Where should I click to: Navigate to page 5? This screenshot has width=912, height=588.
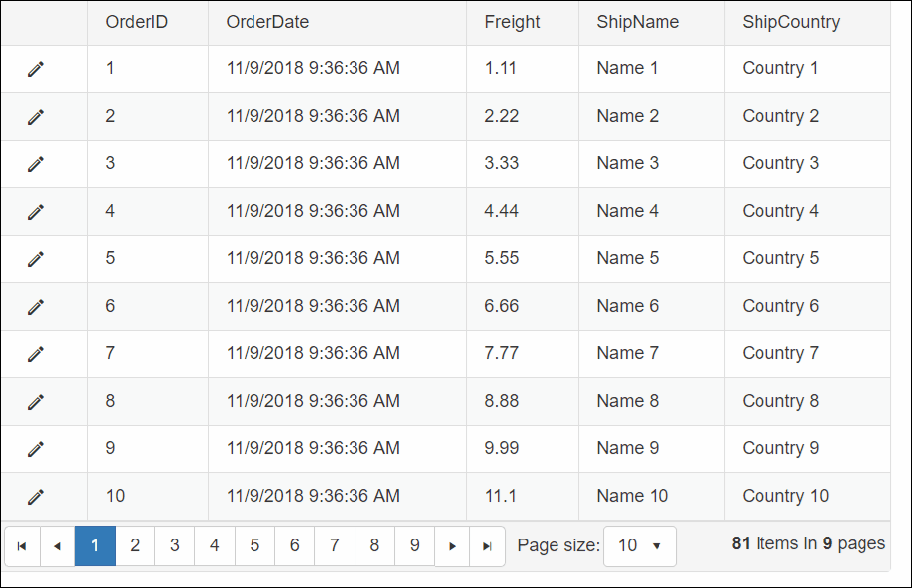(254, 545)
